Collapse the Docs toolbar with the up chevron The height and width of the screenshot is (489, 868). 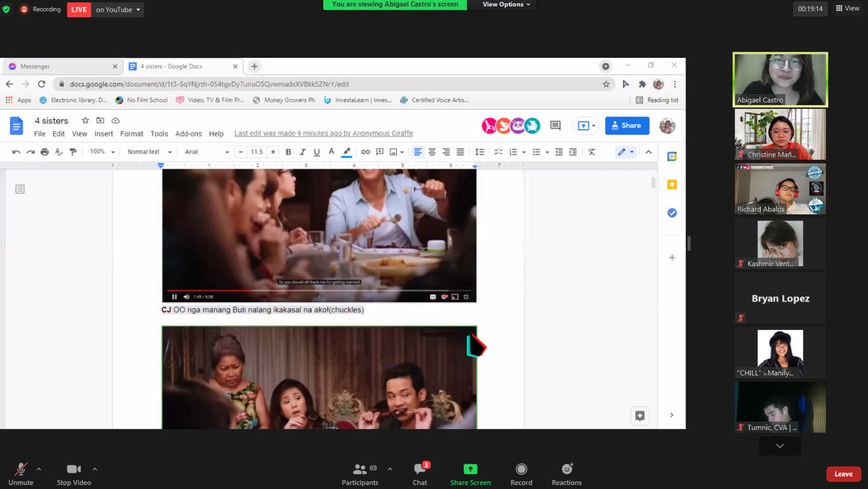pos(649,152)
